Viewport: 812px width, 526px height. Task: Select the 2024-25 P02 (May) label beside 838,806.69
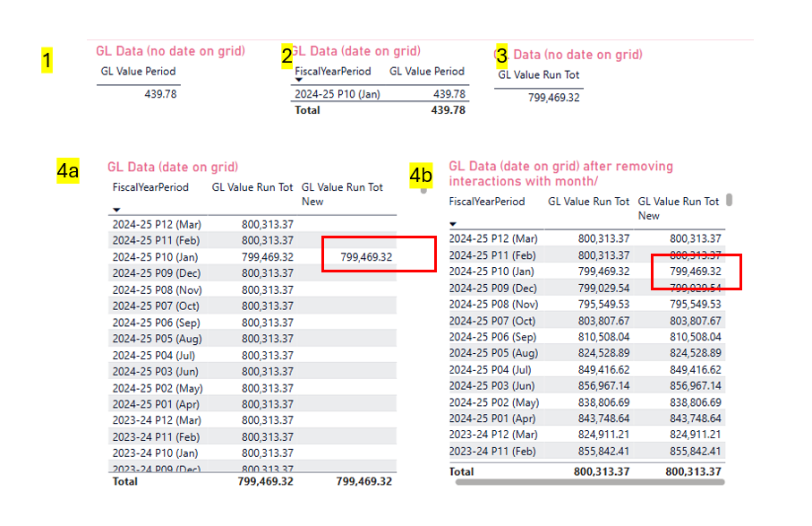pos(493,402)
